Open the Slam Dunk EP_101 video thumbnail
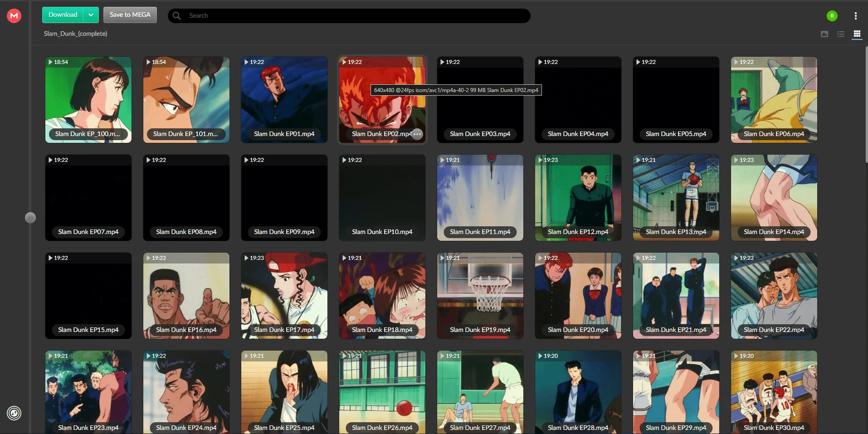 pos(186,100)
